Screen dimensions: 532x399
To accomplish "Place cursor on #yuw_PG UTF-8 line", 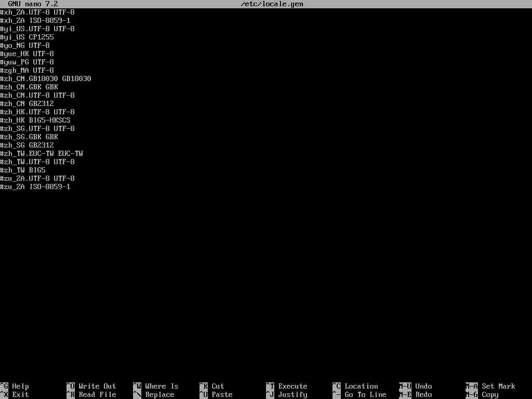I will pyautogui.click(x=27, y=62).
